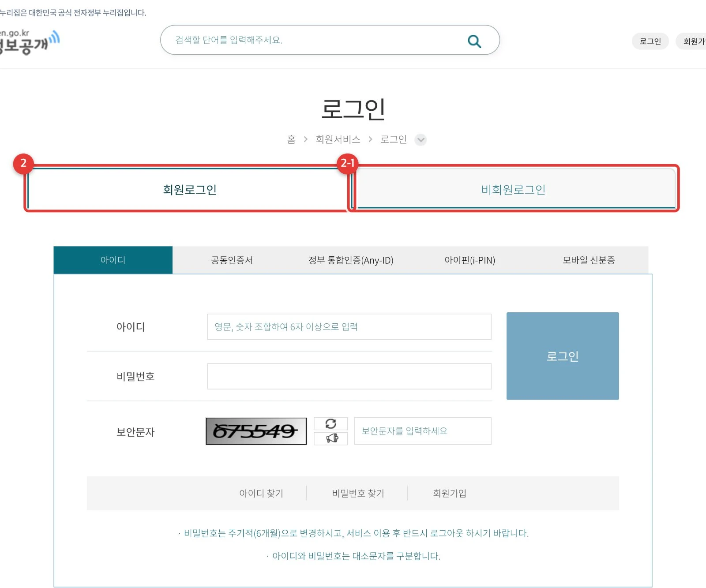Open the 아이디 찾기 link
This screenshot has height=588, width=706.
(x=261, y=493)
